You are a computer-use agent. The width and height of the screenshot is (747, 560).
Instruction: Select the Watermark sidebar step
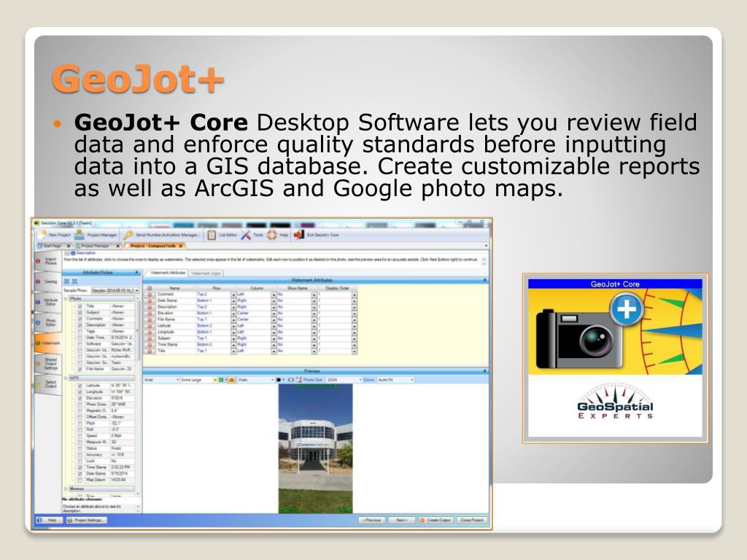[x=47, y=343]
